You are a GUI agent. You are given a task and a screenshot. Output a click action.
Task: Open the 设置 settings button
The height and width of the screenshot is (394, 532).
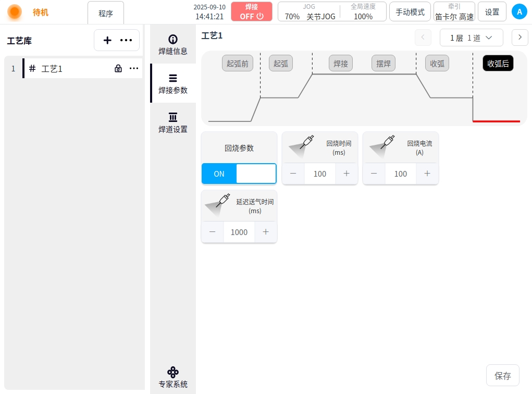492,11
